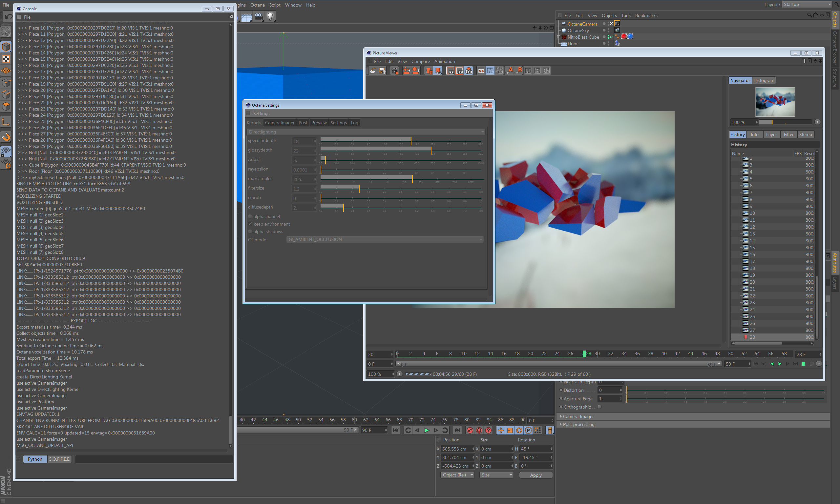Uncheck keep environment option

(x=250, y=224)
